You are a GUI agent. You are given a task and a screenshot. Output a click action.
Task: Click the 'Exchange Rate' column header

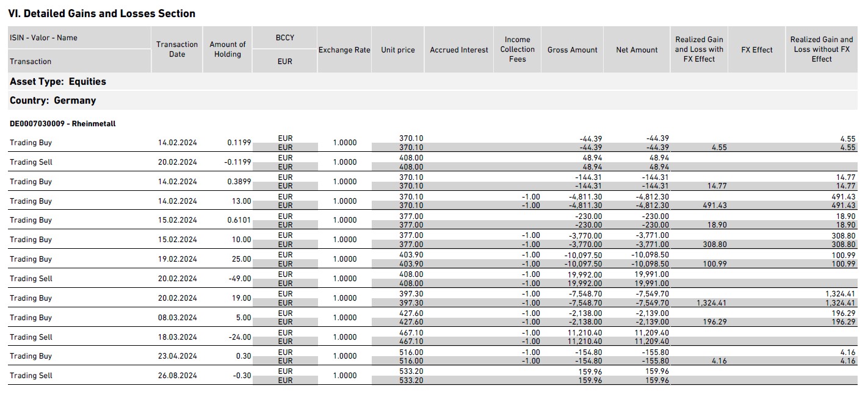(x=344, y=50)
